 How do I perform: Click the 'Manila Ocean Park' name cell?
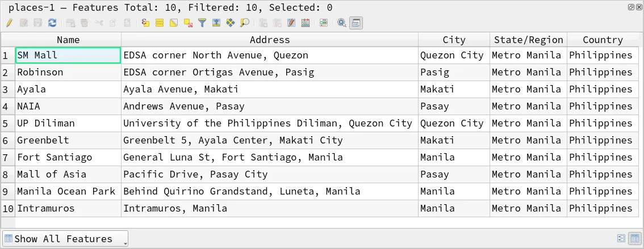point(68,192)
